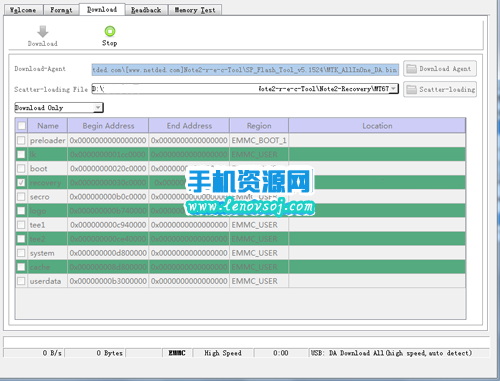
Task: Click the Download Agent folder button
Action: click(440, 69)
